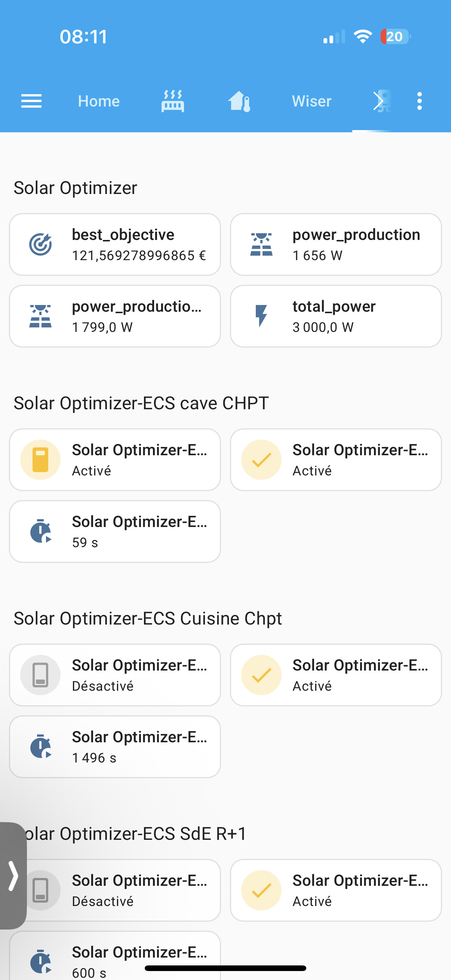
Task: Toggle the ECS cave CHPT enable checkmark
Action: pos(261,460)
